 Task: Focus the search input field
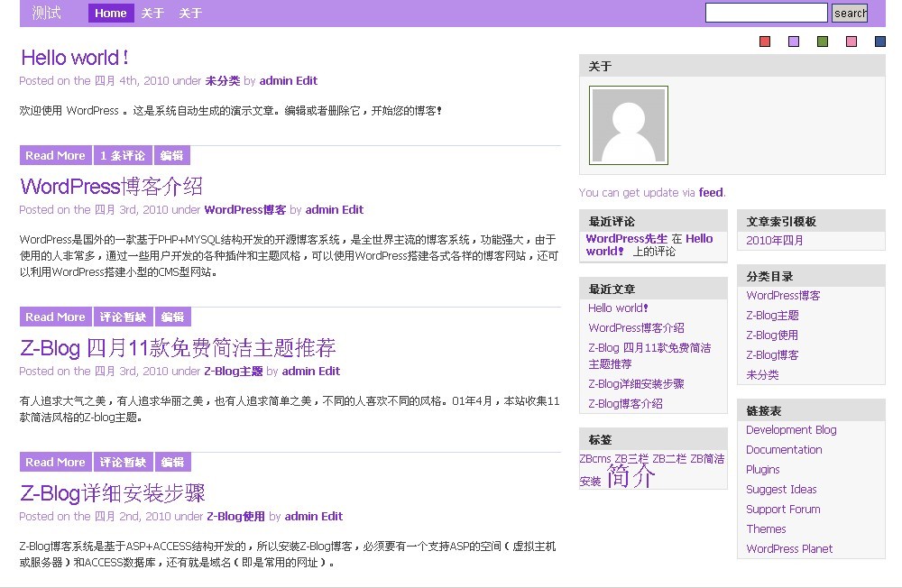(766, 13)
